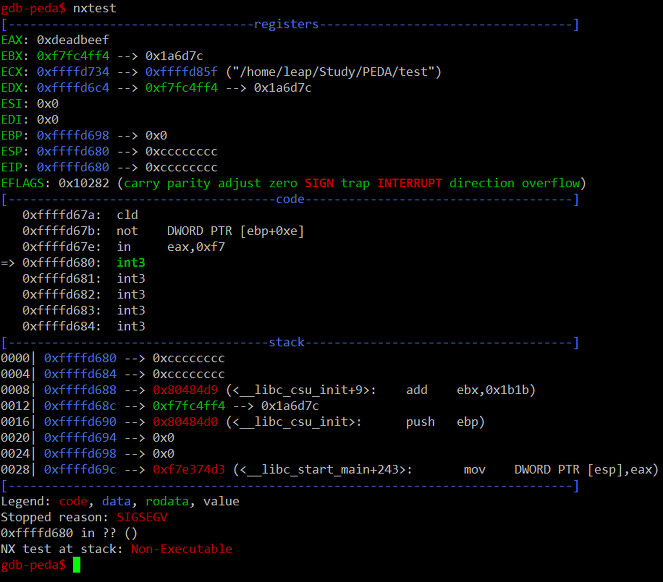Click the 'cld' instruction at 0xffffd67a
This screenshot has width=663, height=582.
127,215
